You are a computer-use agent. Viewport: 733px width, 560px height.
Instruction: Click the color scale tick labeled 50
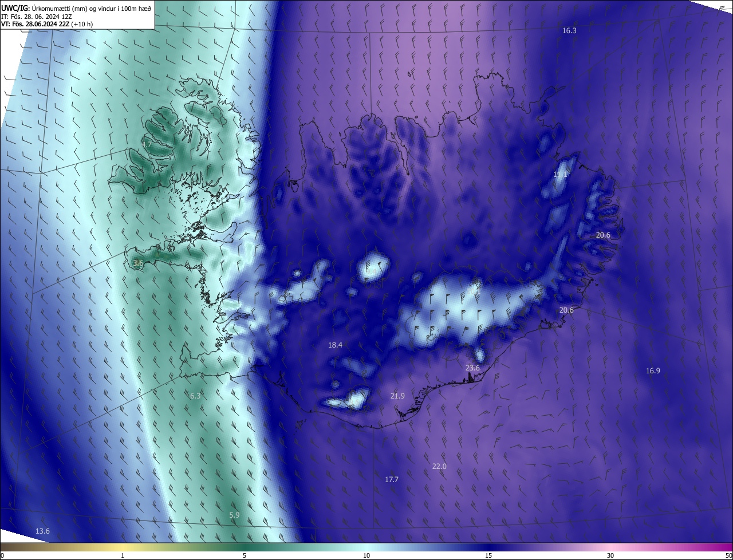click(728, 556)
